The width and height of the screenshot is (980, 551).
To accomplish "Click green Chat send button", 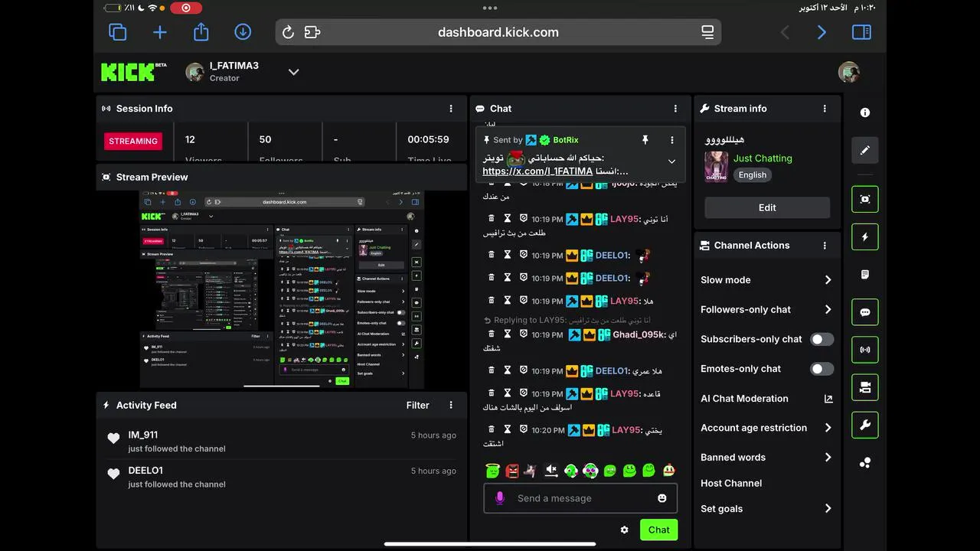I will [658, 530].
